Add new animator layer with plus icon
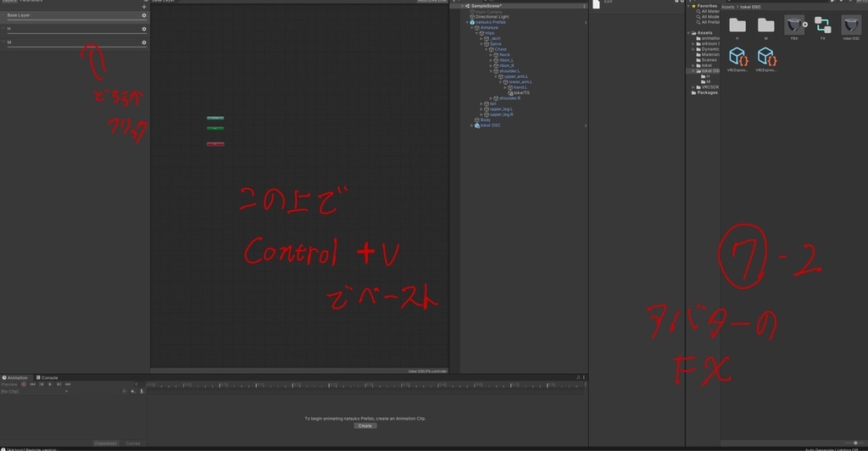Screen dimensions: 868x451 click(x=144, y=7)
